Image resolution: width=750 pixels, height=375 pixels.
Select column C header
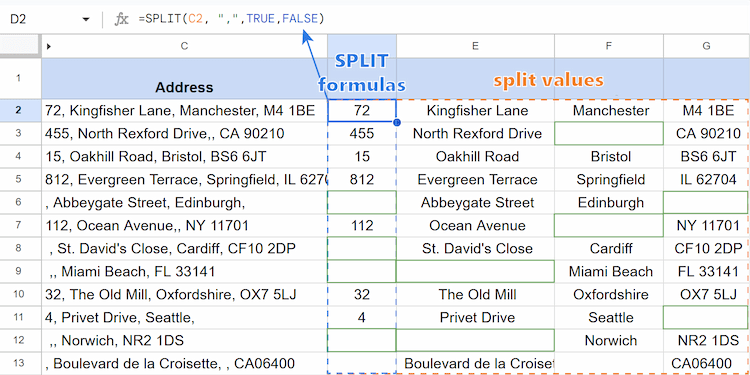coord(184,46)
